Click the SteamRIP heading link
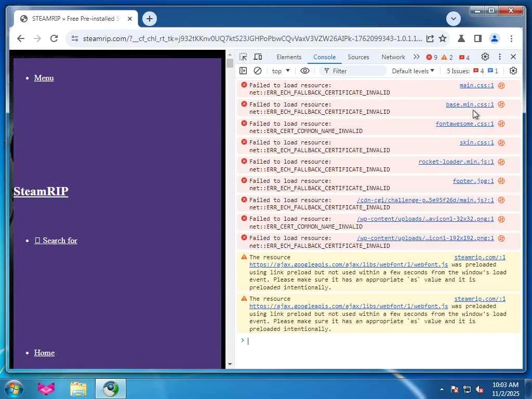 tap(41, 191)
